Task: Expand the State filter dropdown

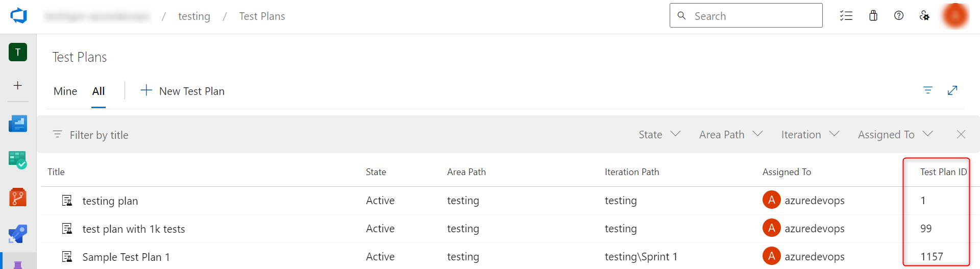Action: pos(659,134)
